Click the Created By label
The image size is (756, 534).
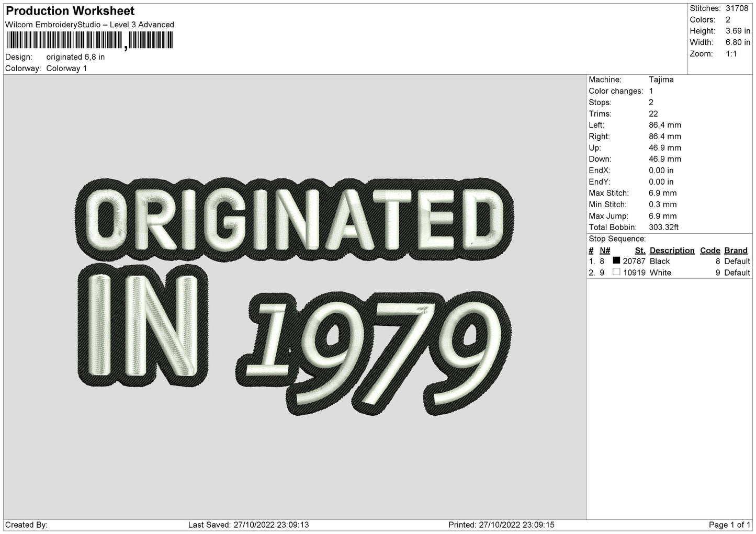(26, 525)
